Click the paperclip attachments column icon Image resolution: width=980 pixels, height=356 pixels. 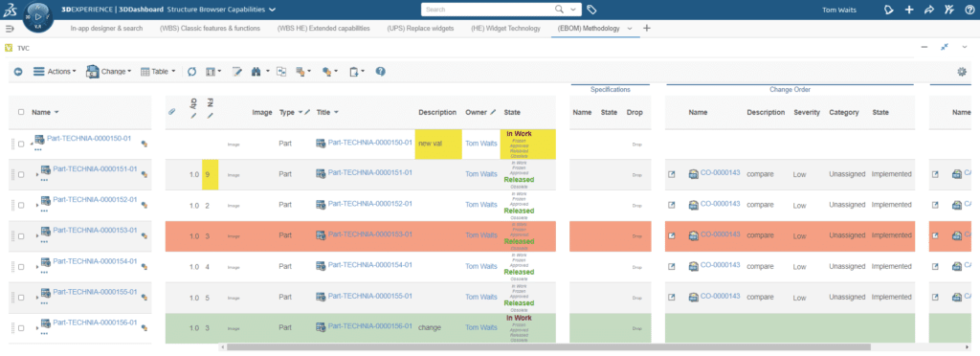[x=172, y=112]
